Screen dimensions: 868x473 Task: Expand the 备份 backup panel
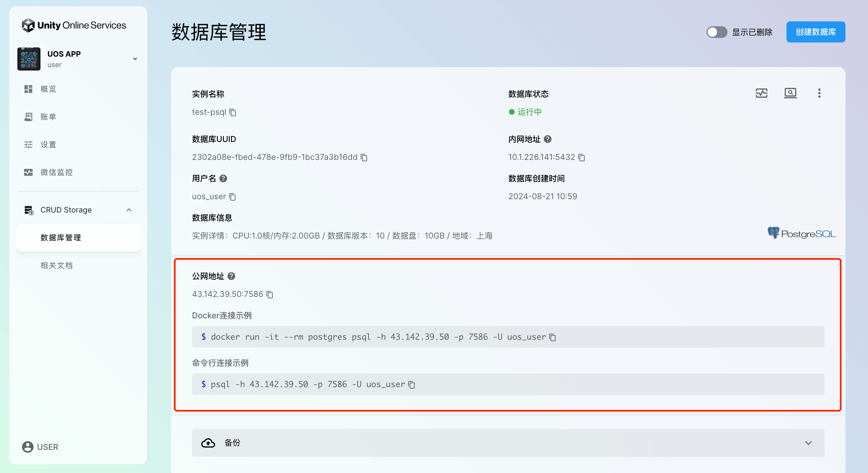pyautogui.click(x=808, y=443)
